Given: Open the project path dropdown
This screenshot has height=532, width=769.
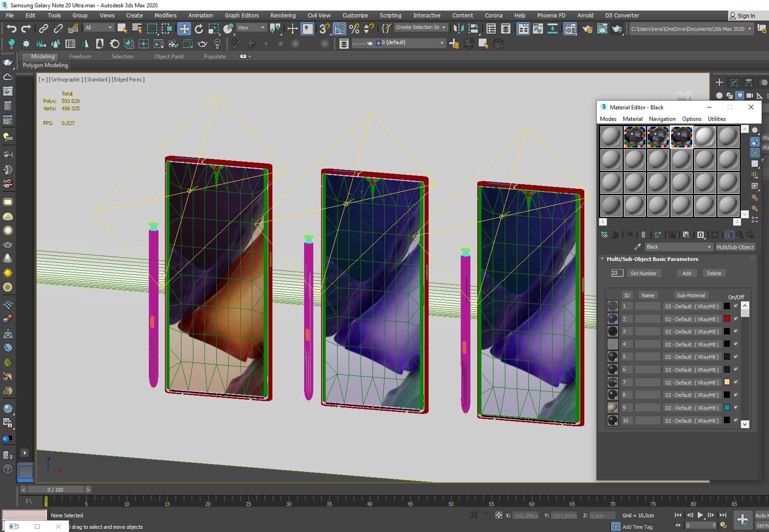Looking at the screenshot, I should click(691, 29).
